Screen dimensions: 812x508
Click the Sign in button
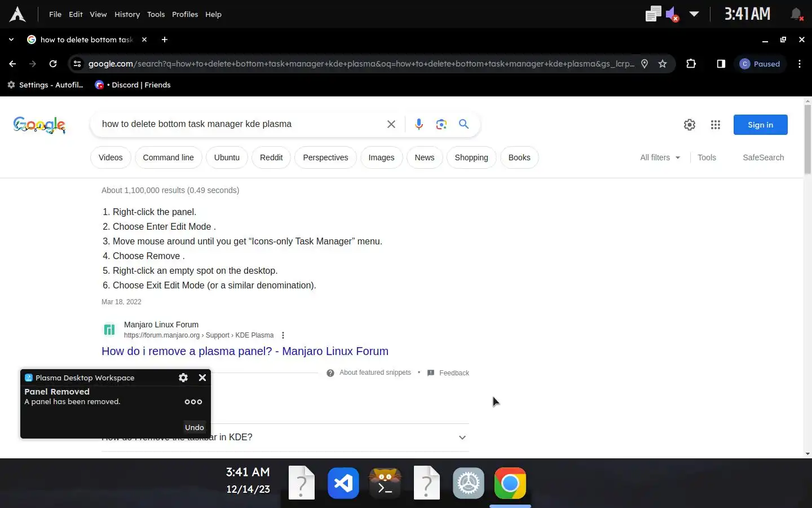click(x=760, y=125)
